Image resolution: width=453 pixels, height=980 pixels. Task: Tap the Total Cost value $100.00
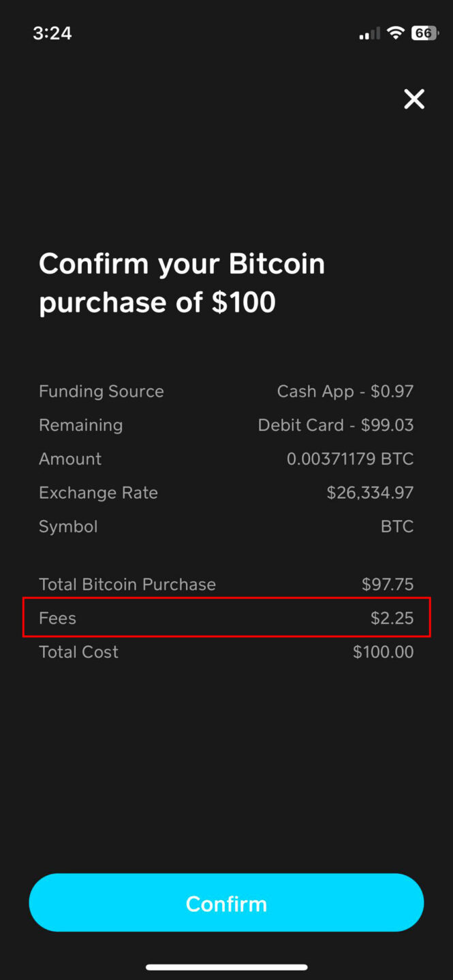pos(383,651)
